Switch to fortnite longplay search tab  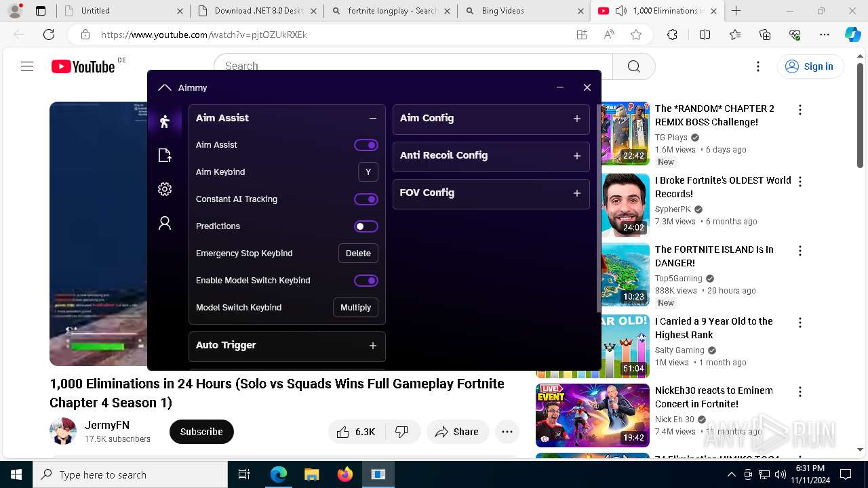click(390, 11)
